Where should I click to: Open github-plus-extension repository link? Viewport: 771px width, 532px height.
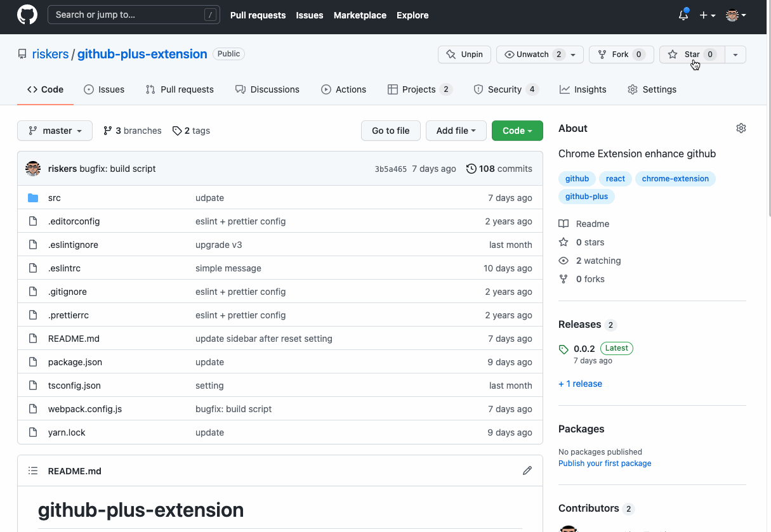(142, 55)
